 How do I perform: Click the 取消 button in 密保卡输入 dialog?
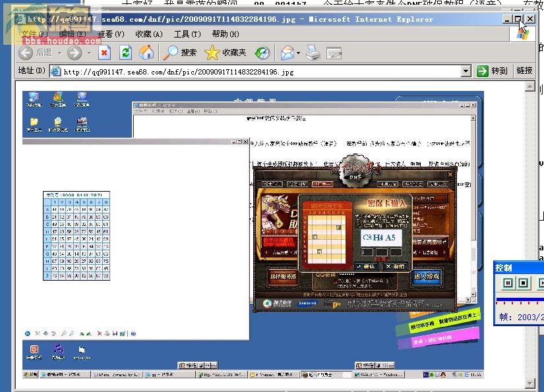pyautogui.click(x=396, y=266)
